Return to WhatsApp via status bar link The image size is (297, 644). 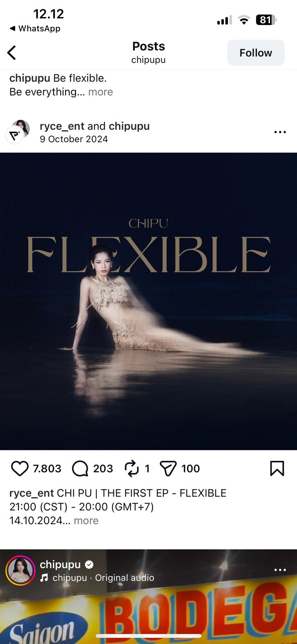(35, 29)
